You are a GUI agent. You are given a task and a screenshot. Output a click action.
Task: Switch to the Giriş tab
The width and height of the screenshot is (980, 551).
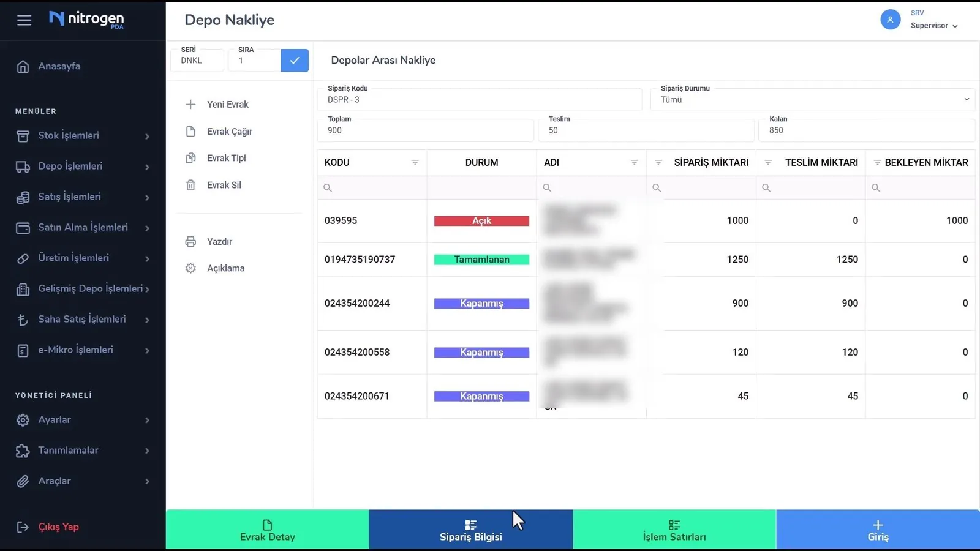(878, 530)
